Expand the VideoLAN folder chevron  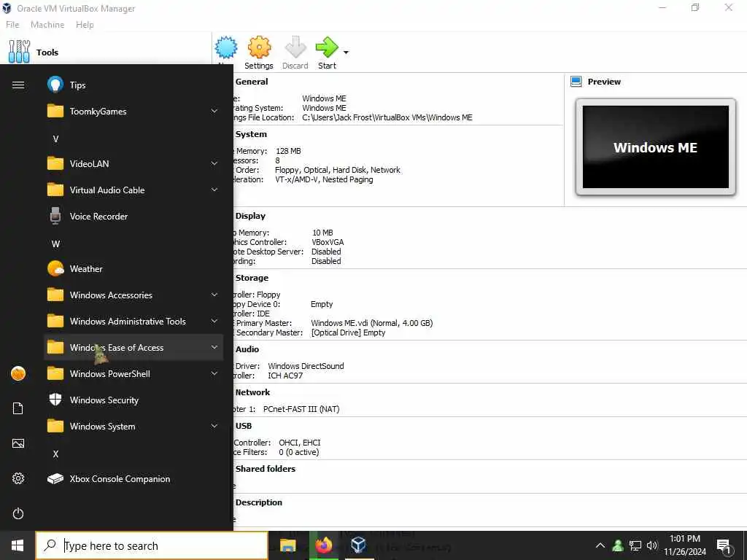click(x=214, y=164)
